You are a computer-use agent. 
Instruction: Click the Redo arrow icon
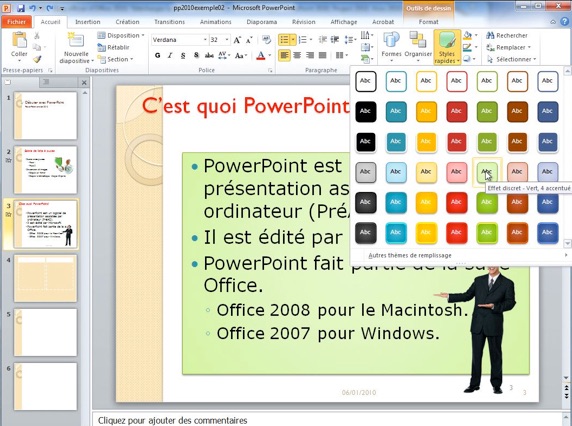(50, 8)
